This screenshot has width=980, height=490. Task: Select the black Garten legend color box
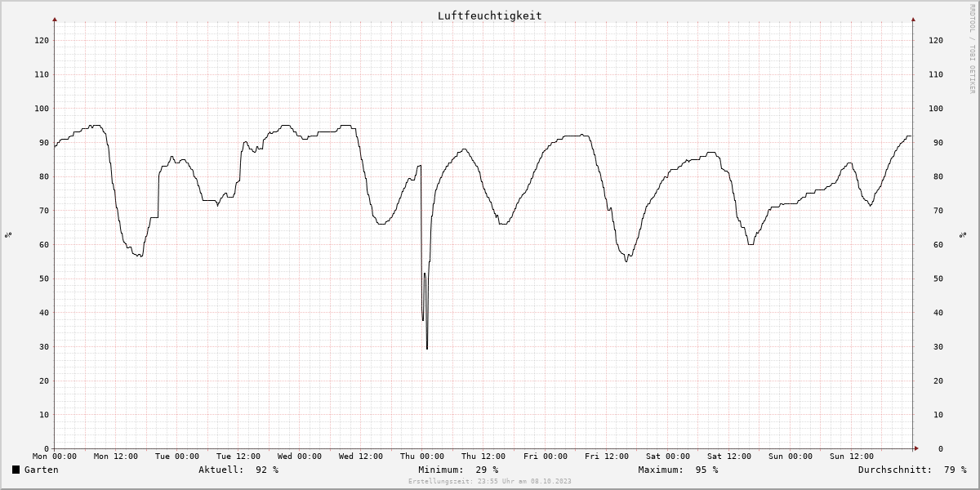coord(16,470)
